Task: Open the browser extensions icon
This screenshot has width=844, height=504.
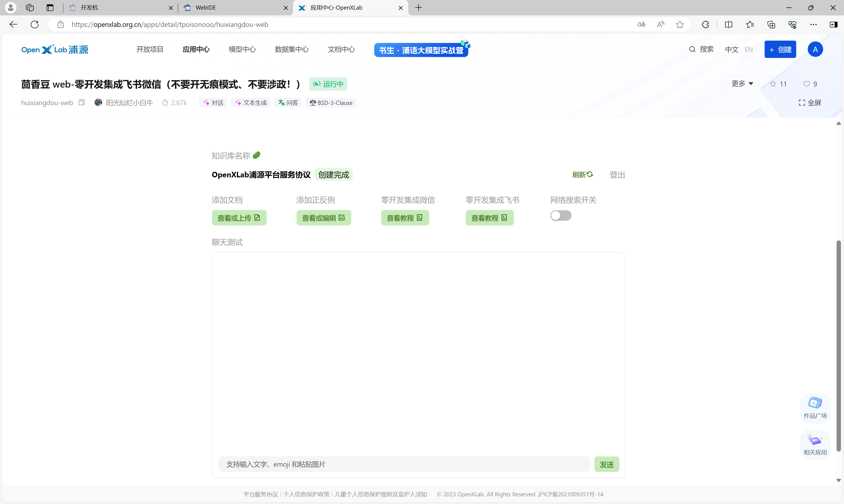Action: 705,24
